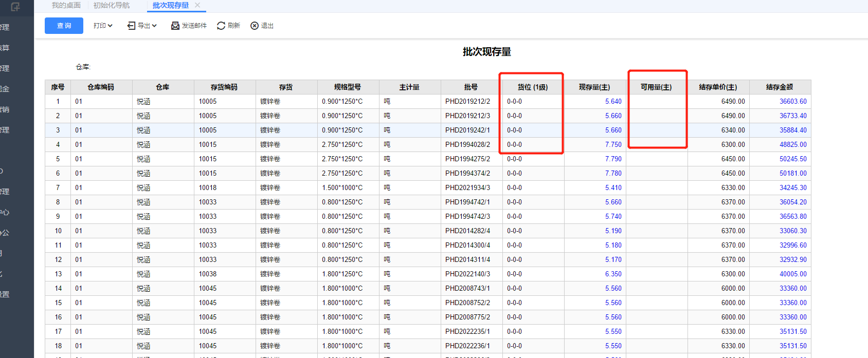Click batch number PHD2008743/1

[467, 289]
